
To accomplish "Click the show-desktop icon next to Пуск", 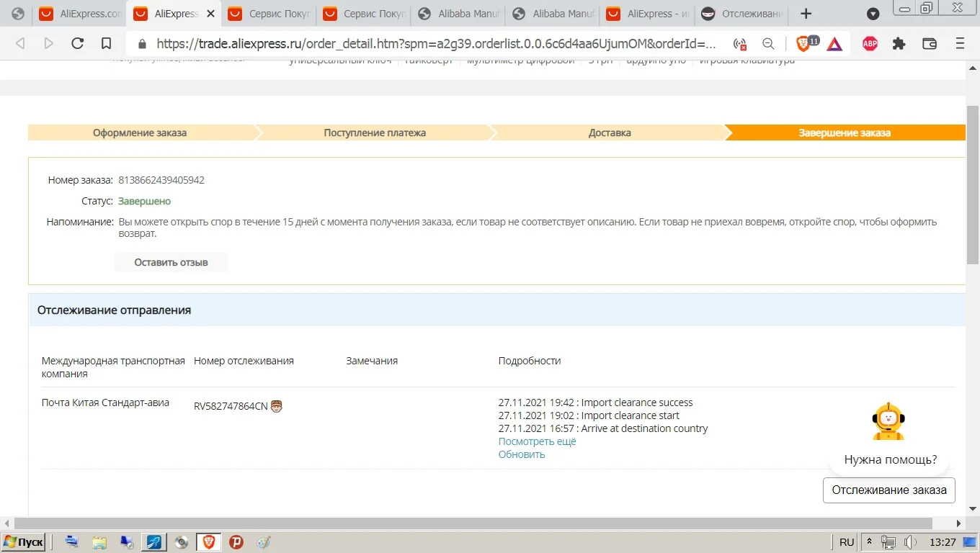I will pos(72,542).
